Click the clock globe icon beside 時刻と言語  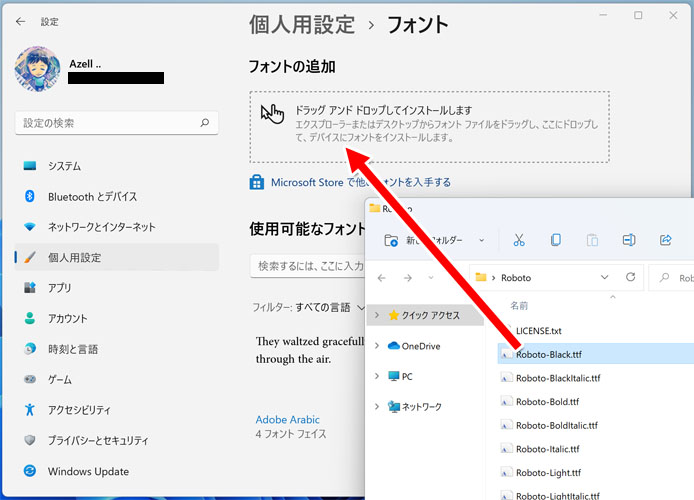pos(30,349)
